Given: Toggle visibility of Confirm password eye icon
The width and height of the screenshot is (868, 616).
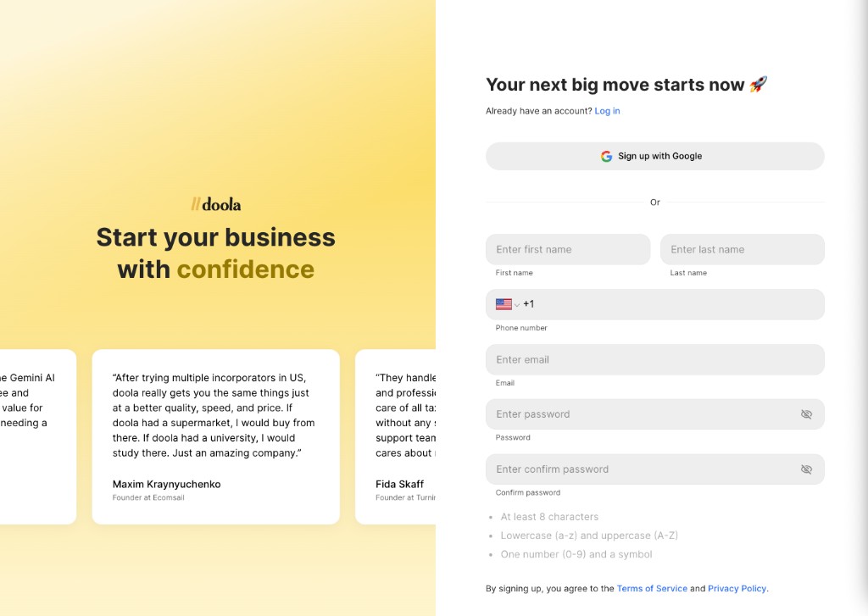Looking at the screenshot, I should click(807, 469).
